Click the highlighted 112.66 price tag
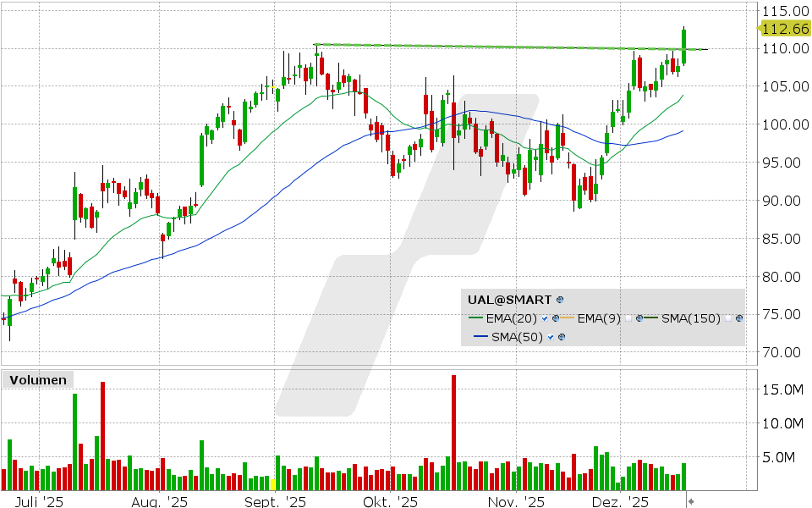812x508 pixels. (x=786, y=28)
